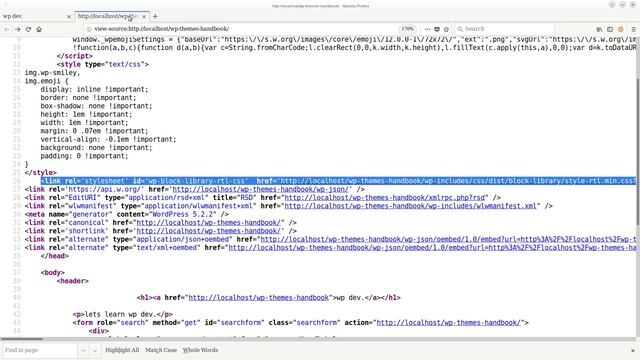
Task: Click the 'WordPress 5.2.2' generator text
Action: click(184, 214)
